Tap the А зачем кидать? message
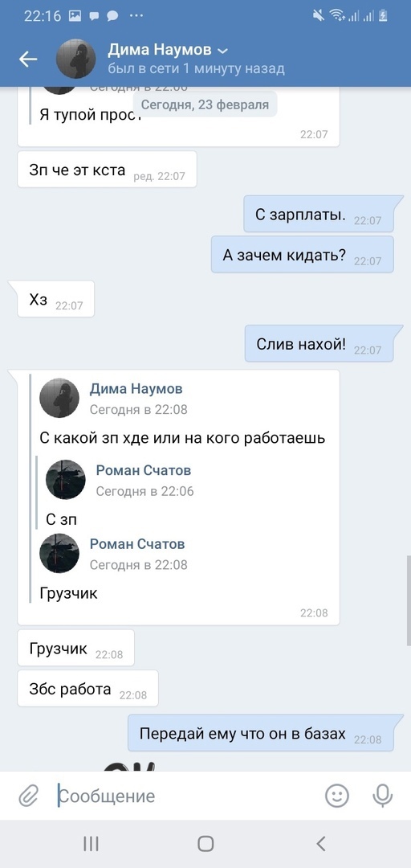 pyautogui.click(x=302, y=254)
